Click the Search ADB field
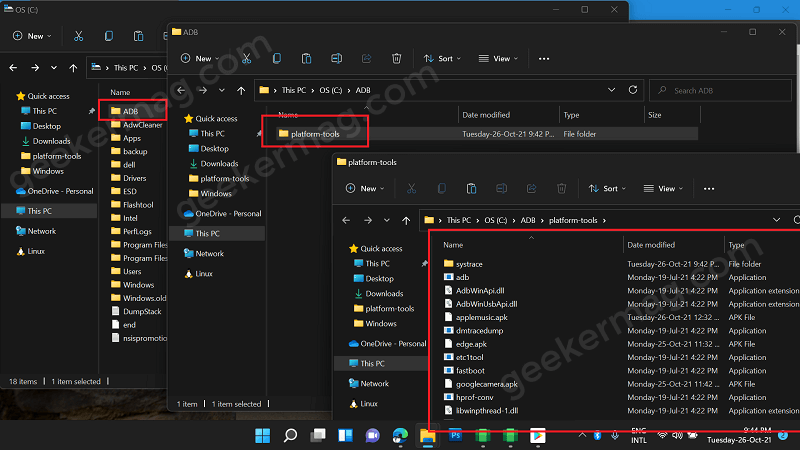 (720, 90)
